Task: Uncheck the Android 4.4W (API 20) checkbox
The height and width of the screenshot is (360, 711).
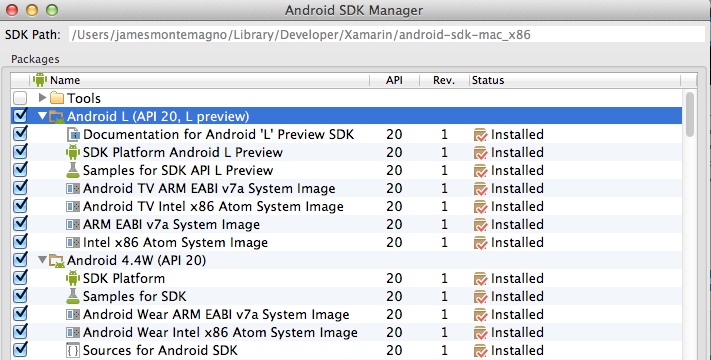Action: [x=20, y=260]
